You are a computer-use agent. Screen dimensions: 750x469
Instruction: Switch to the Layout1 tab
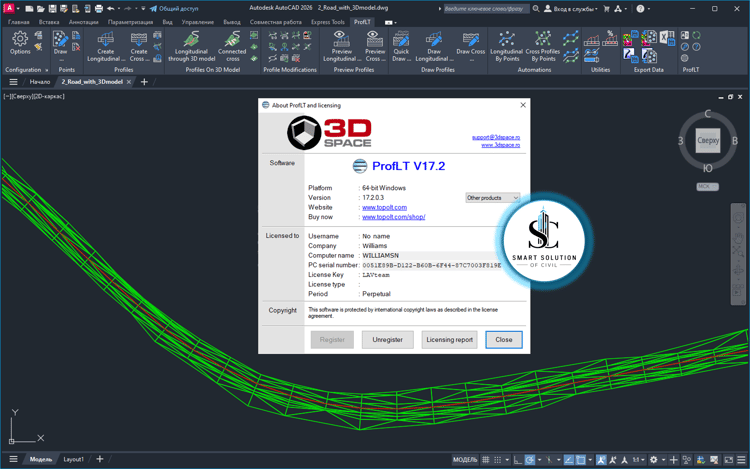coord(74,459)
